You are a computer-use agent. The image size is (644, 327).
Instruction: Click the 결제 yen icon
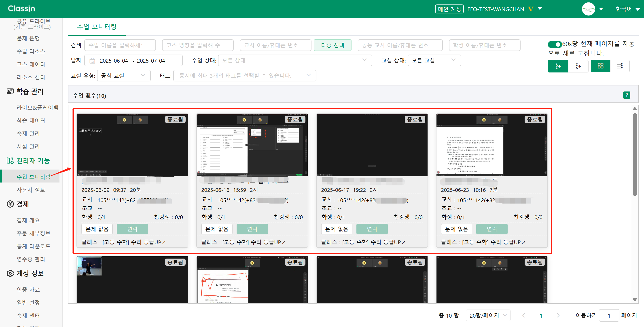(x=10, y=204)
